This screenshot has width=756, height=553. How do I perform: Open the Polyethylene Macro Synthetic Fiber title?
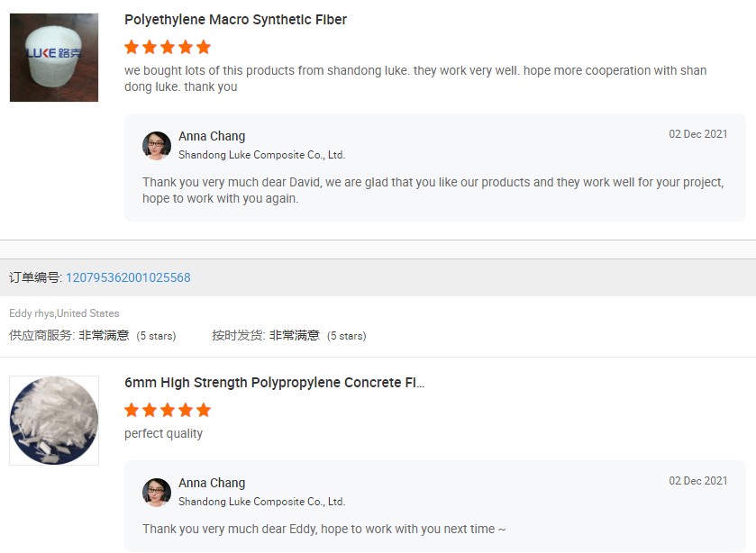[x=235, y=20]
